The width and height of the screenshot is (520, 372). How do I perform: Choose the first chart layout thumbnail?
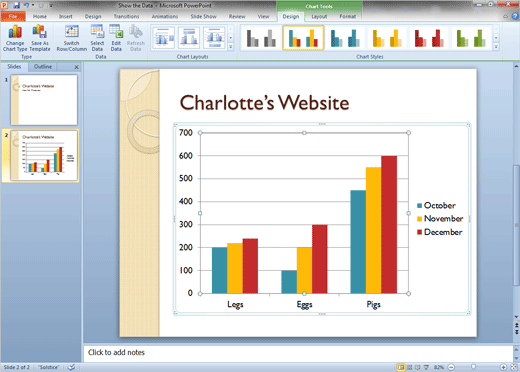click(x=163, y=38)
